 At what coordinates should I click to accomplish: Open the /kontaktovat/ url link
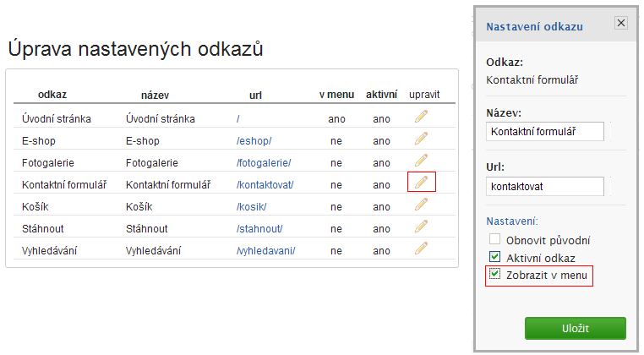pyautogui.click(x=265, y=185)
